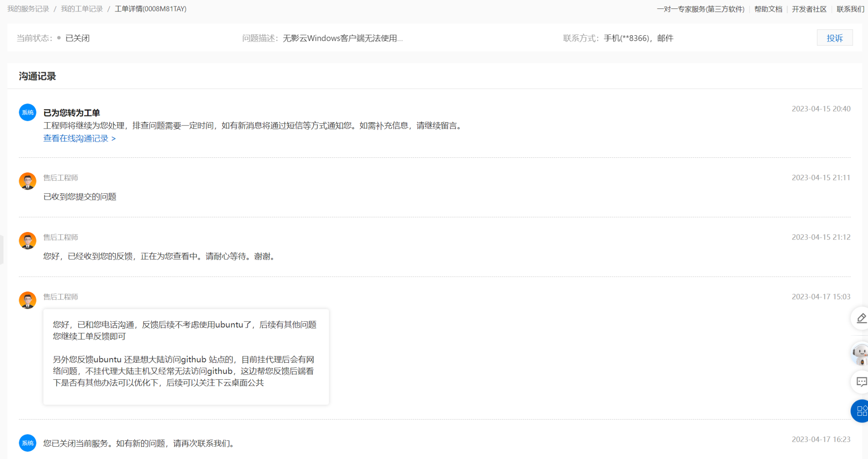
Task: Click the truncated 问题描述 text to expand
Action: (342, 38)
